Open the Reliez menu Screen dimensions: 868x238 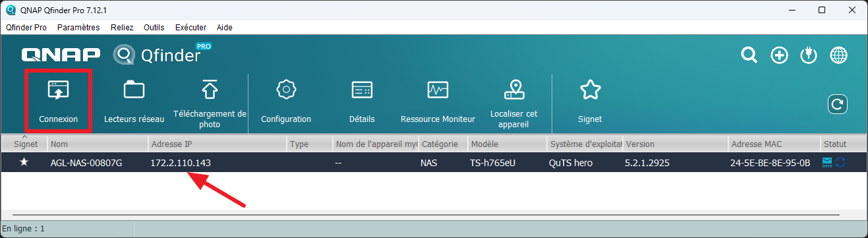point(123,27)
